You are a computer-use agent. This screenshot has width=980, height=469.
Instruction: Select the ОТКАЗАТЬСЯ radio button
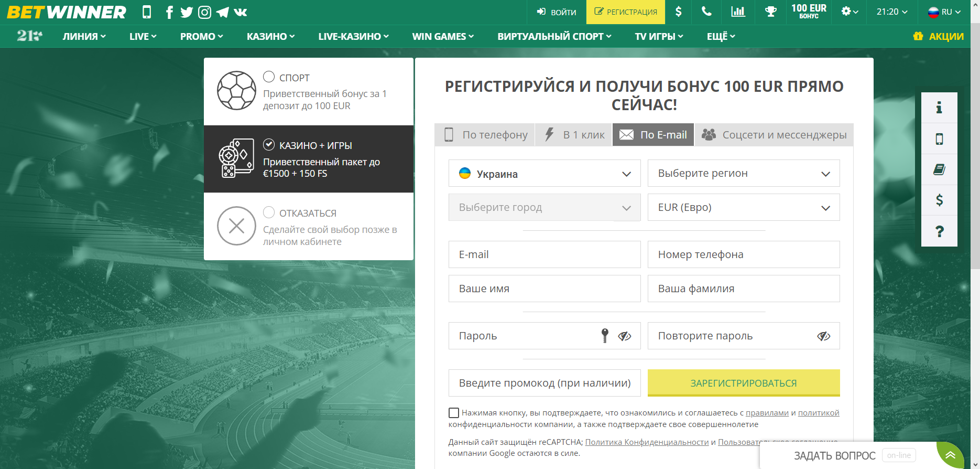(x=269, y=212)
